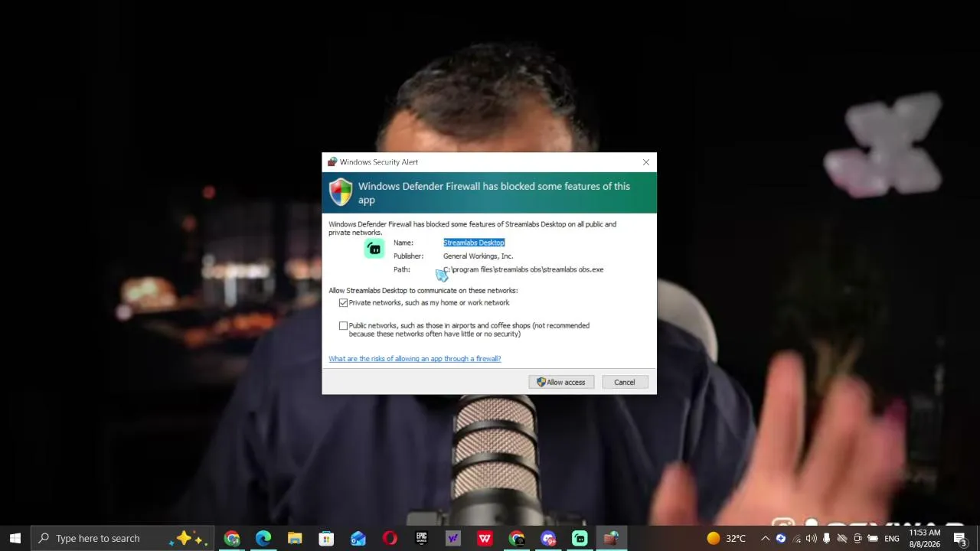The image size is (980, 551).
Task: Click the streamlabs obs.exe path text
Action: [x=524, y=269]
